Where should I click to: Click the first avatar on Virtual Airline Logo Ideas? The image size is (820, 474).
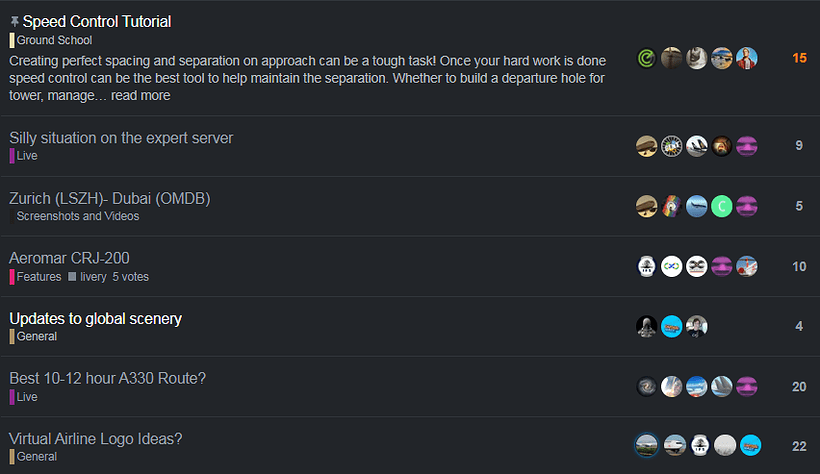[647, 445]
